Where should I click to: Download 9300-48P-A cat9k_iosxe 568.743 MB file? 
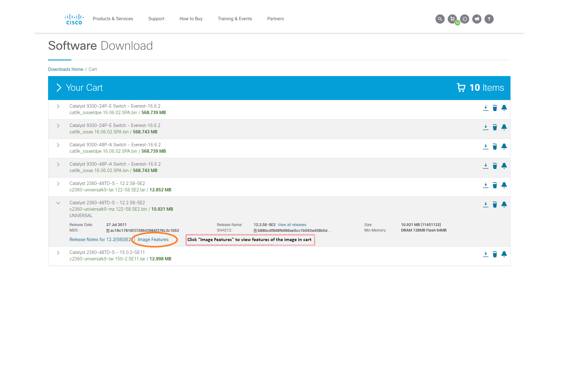pyautogui.click(x=486, y=166)
